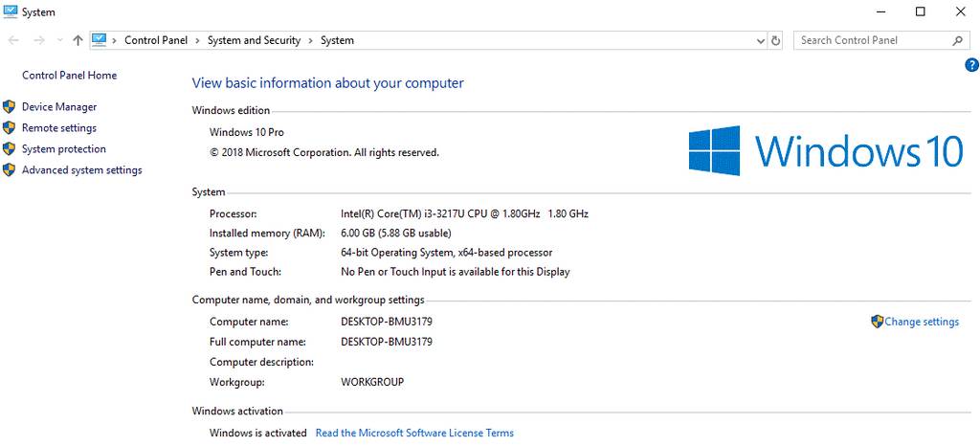Go to Control Panel Home
The image size is (980, 446).
tap(69, 75)
